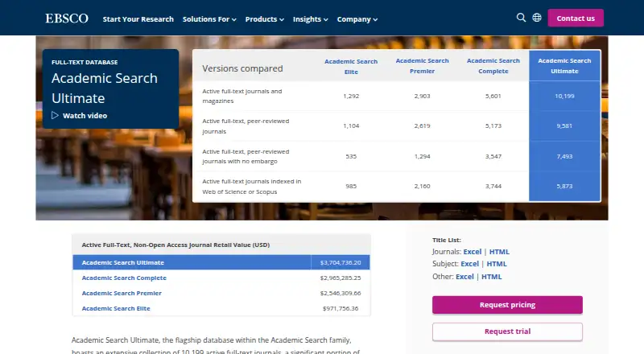Image resolution: width=644 pixels, height=354 pixels.
Task: Open the Journals title list HTML
Action: click(x=499, y=252)
